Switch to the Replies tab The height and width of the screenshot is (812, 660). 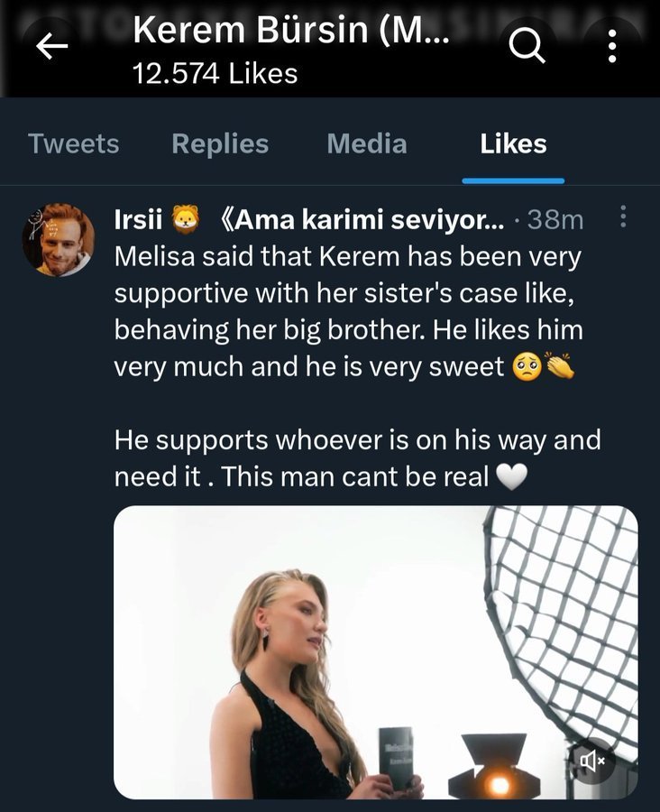(x=220, y=144)
